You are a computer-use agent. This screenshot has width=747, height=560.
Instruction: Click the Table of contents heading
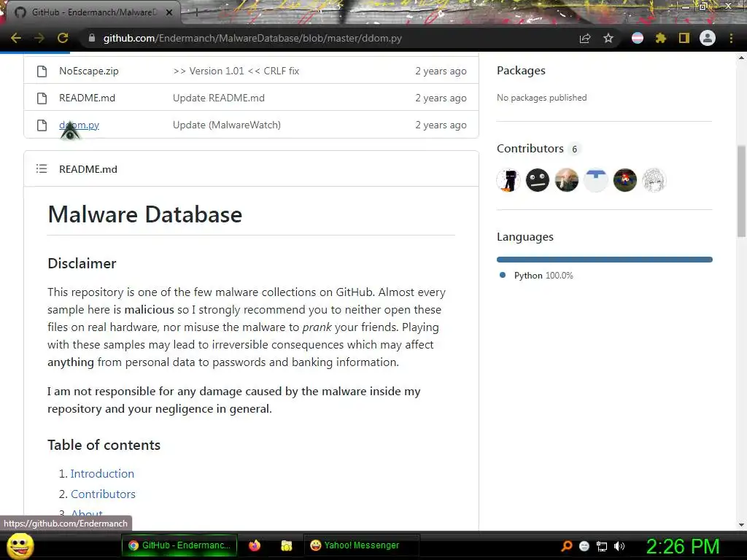[104, 445]
